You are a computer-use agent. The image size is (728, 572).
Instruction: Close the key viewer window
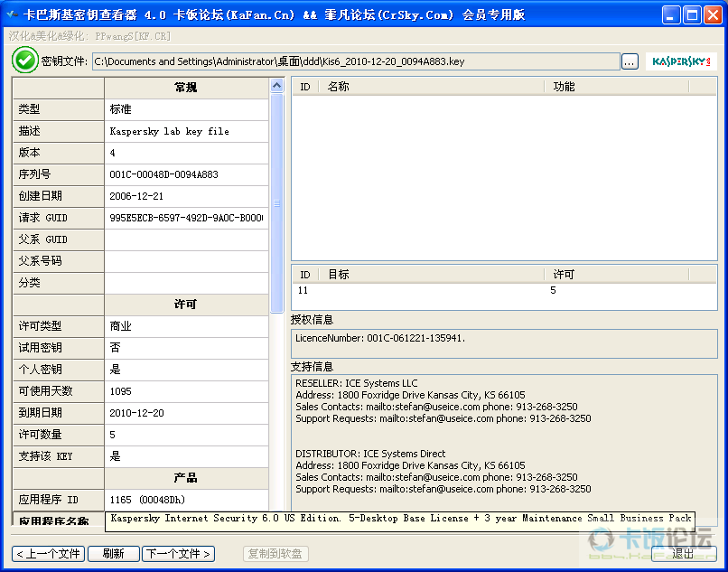coord(713,15)
